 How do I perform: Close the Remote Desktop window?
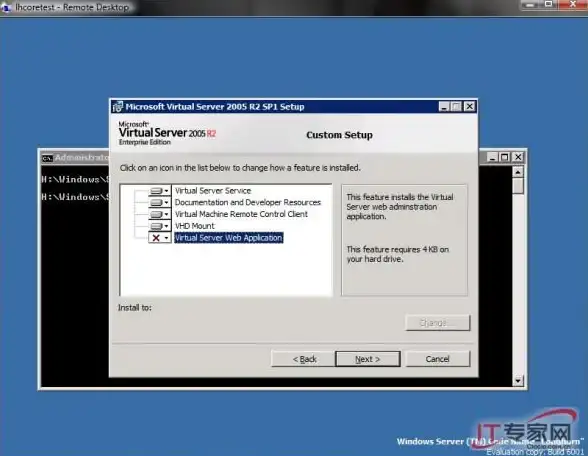(573, 4)
